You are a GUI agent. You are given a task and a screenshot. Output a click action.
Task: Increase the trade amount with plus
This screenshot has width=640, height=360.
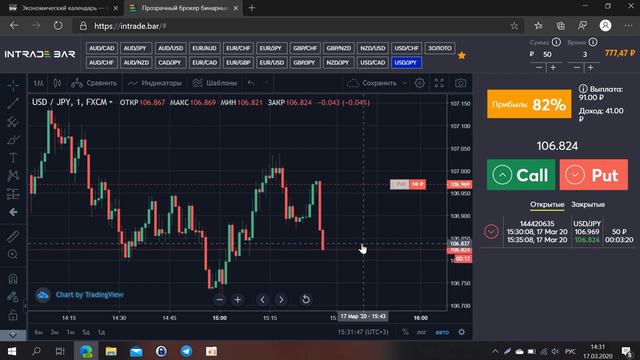(553, 67)
